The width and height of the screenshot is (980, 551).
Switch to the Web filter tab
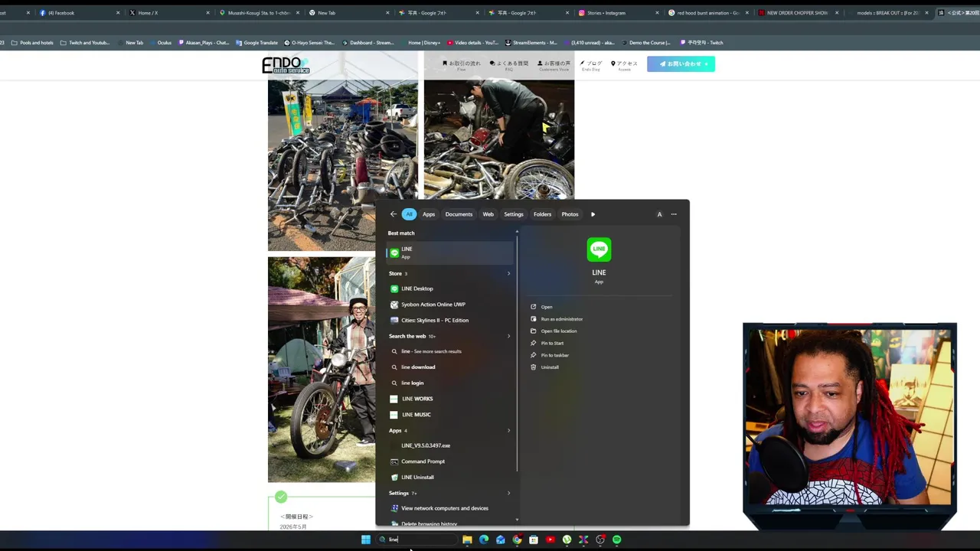pyautogui.click(x=488, y=214)
